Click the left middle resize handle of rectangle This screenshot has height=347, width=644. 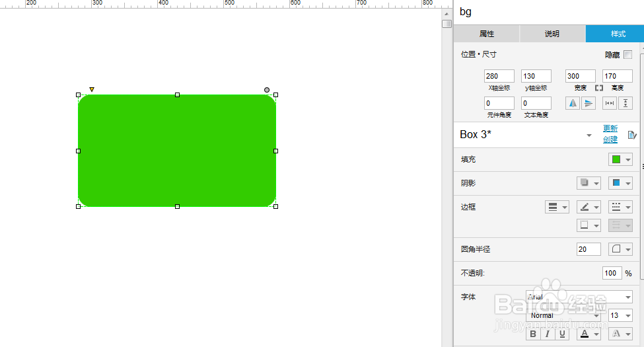point(79,151)
